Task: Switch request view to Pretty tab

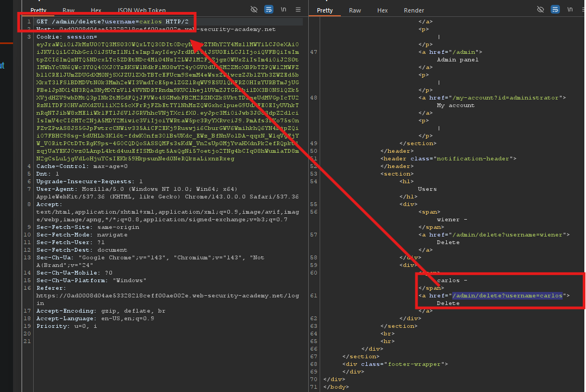Action: point(39,10)
